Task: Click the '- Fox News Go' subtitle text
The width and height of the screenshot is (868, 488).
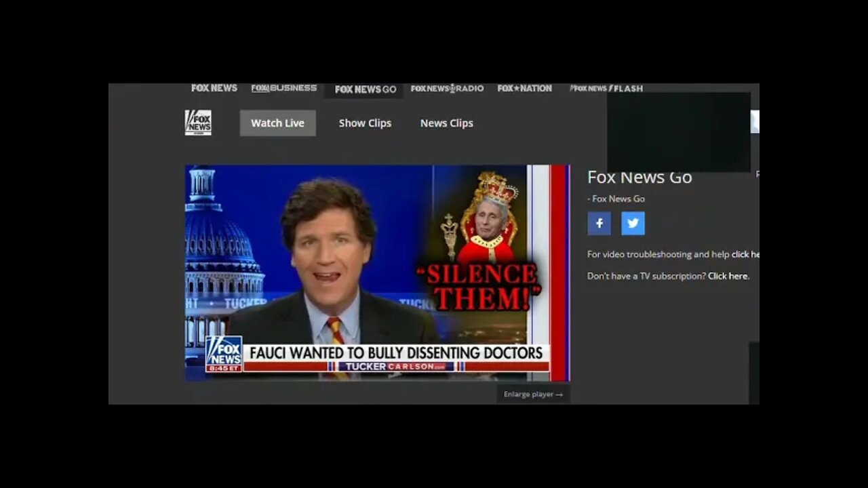Action: click(616, 199)
